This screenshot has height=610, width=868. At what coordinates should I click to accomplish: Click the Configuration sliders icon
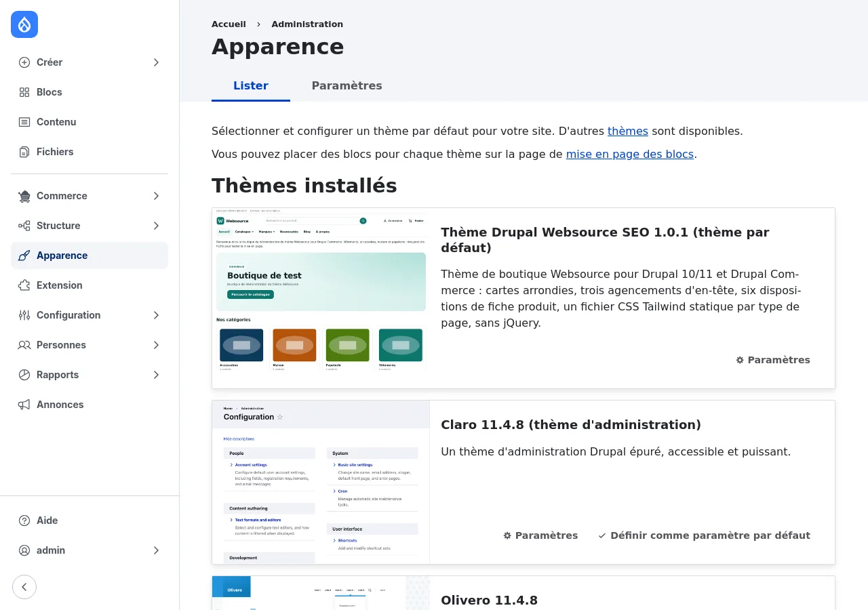pyautogui.click(x=24, y=315)
